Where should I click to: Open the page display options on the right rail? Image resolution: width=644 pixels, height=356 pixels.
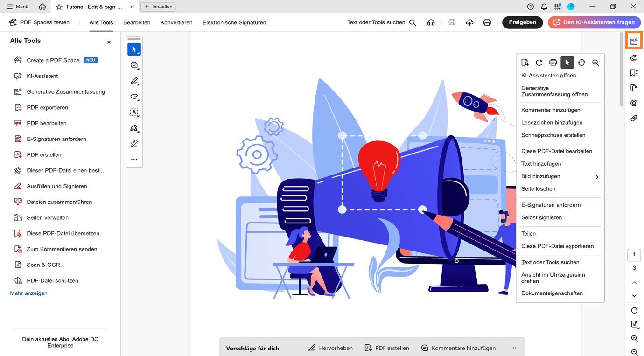(x=634, y=324)
